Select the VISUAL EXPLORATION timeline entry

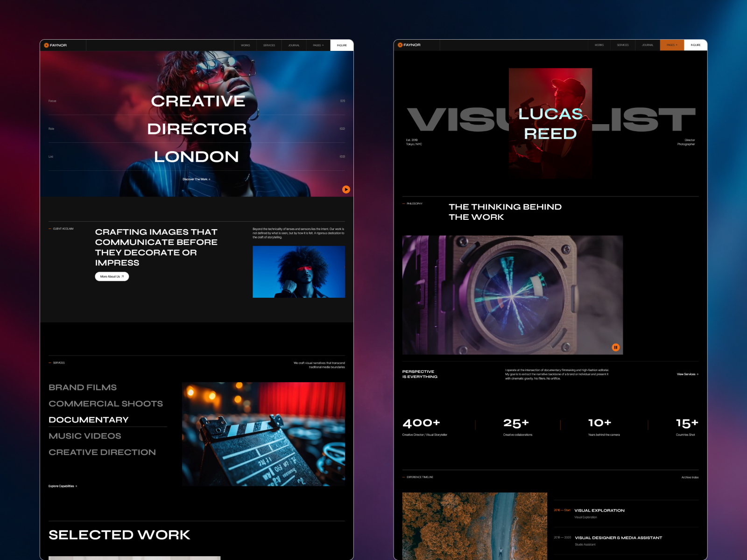pyautogui.click(x=626, y=513)
